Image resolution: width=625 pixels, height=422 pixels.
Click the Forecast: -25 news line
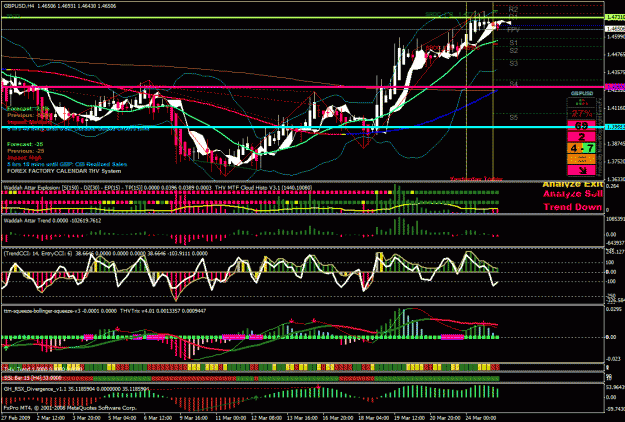(x=25, y=144)
